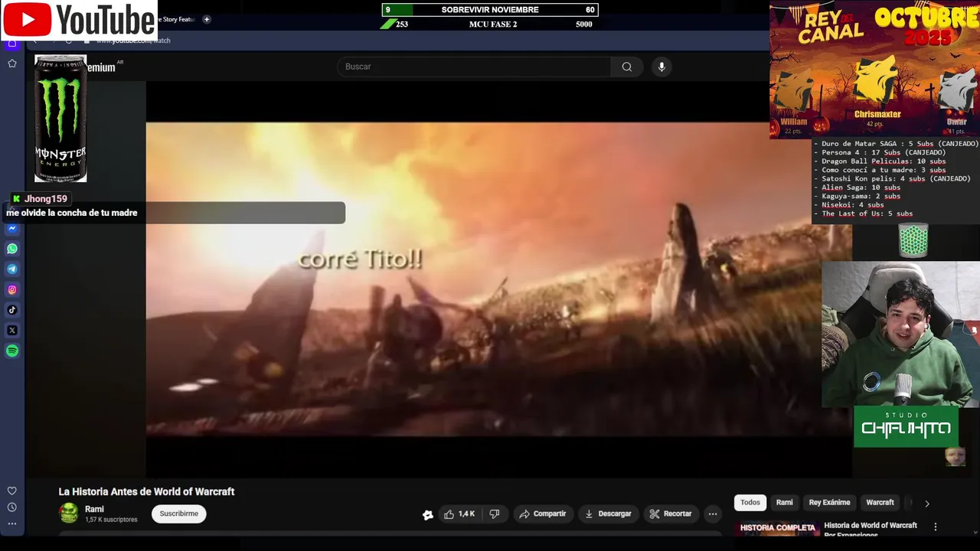
Task: Open a new browser tab
Action: click(x=207, y=19)
